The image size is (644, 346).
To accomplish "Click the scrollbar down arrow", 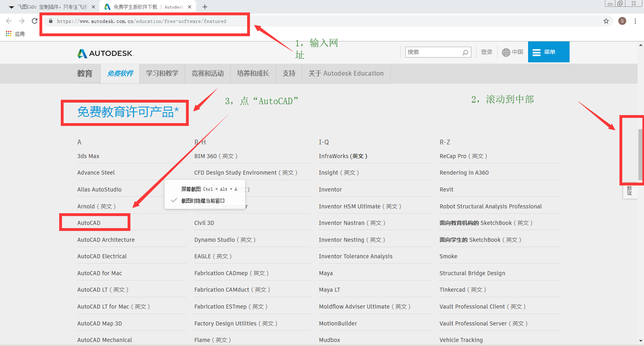I will point(641,341).
